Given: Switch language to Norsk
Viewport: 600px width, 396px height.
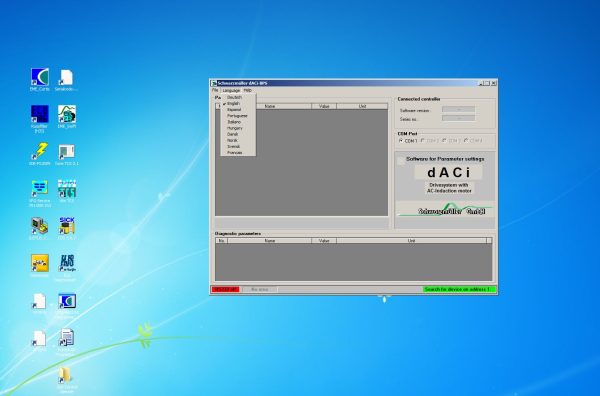Looking at the screenshot, I should [238, 140].
